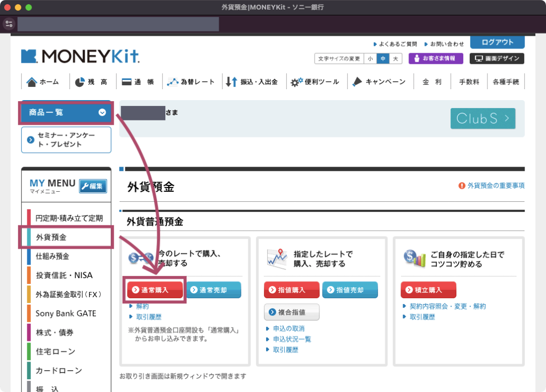Open the browser site settings icon
The image size is (546, 392).
click(x=9, y=24)
